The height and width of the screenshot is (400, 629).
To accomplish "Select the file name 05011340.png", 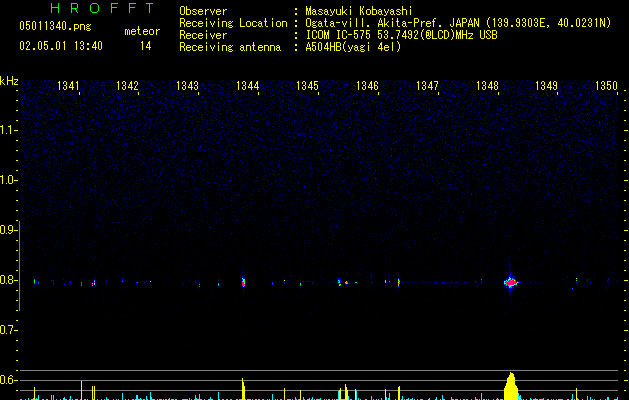I will click(x=55, y=27).
